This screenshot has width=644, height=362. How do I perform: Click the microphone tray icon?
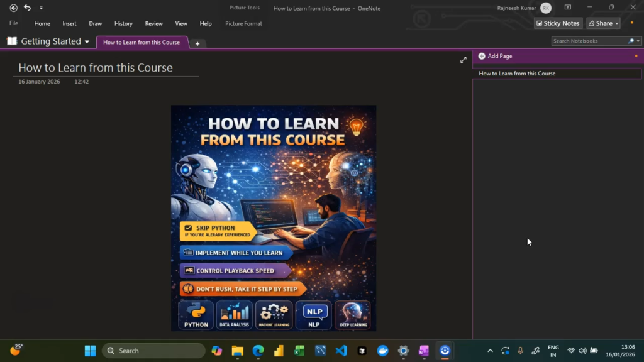520,351
